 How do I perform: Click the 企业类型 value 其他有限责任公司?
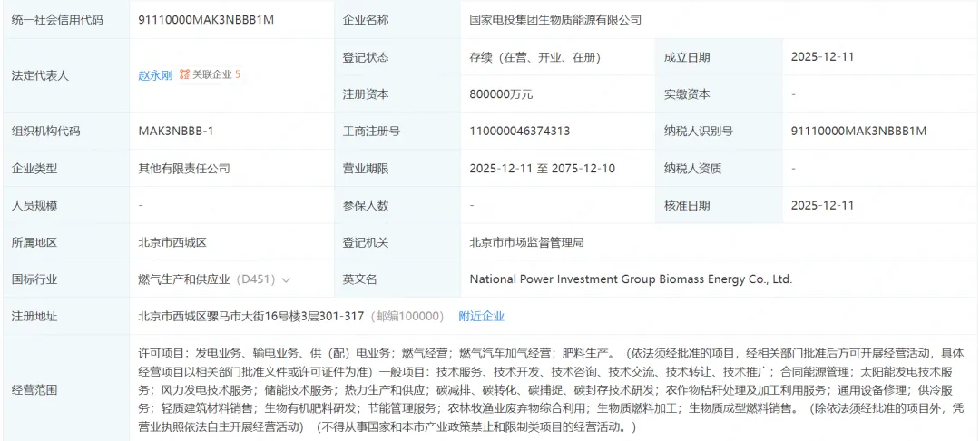click(184, 168)
